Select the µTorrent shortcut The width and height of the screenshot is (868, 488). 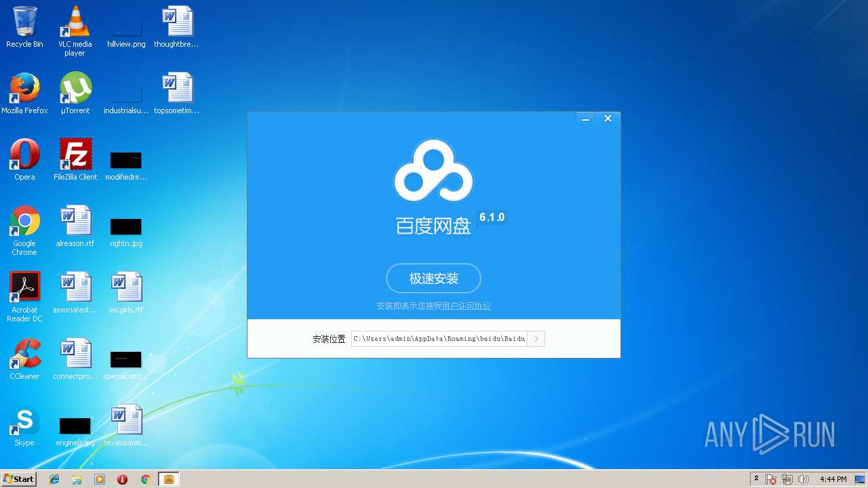(75, 94)
